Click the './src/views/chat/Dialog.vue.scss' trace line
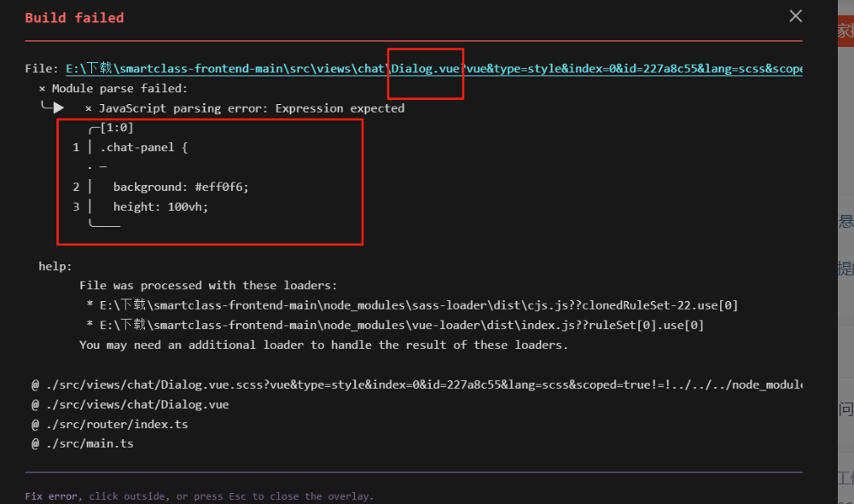The height and width of the screenshot is (504, 854). click(416, 385)
